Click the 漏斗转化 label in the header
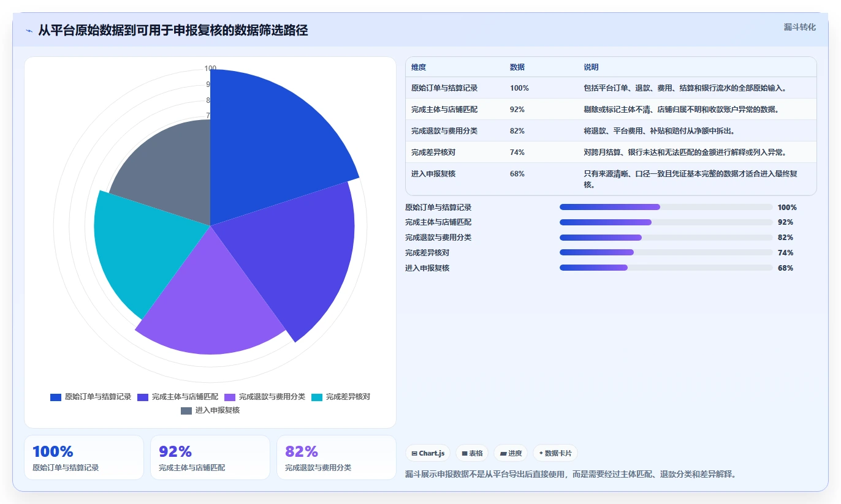The width and height of the screenshot is (841, 504). point(799,27)
